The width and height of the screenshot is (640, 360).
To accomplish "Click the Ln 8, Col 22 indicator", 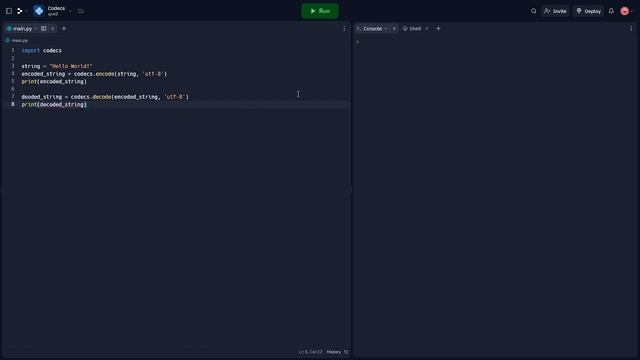I will coord(310,352).
